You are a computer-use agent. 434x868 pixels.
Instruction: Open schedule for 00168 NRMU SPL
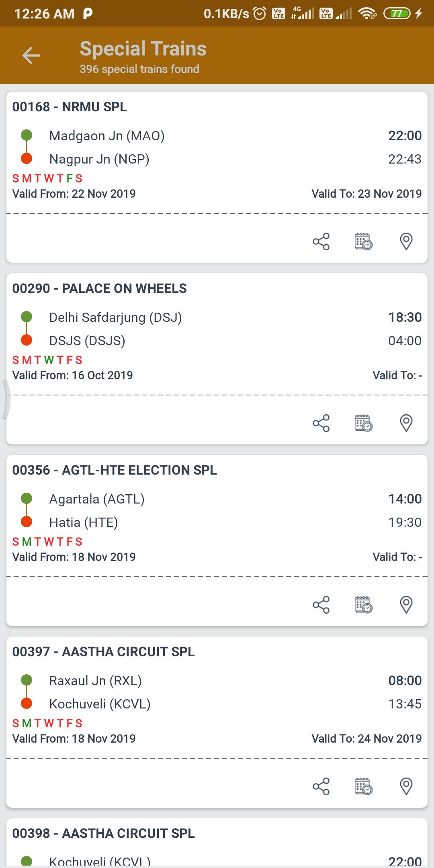click(364, 242)
